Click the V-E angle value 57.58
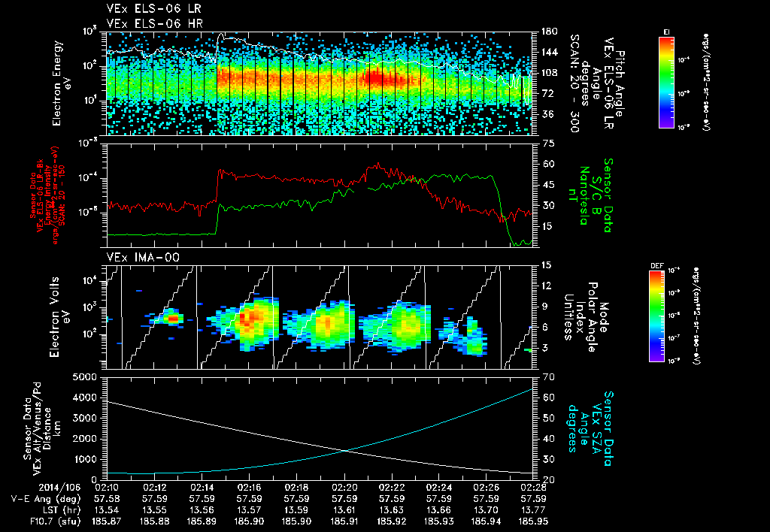Screen dimensions: 770x532 [x=106, y=499]
